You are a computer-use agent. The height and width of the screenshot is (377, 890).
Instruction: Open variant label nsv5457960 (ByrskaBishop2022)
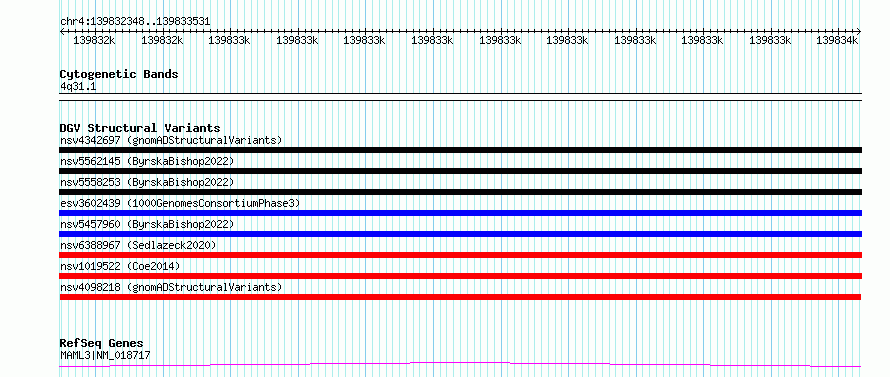[147, 224]
